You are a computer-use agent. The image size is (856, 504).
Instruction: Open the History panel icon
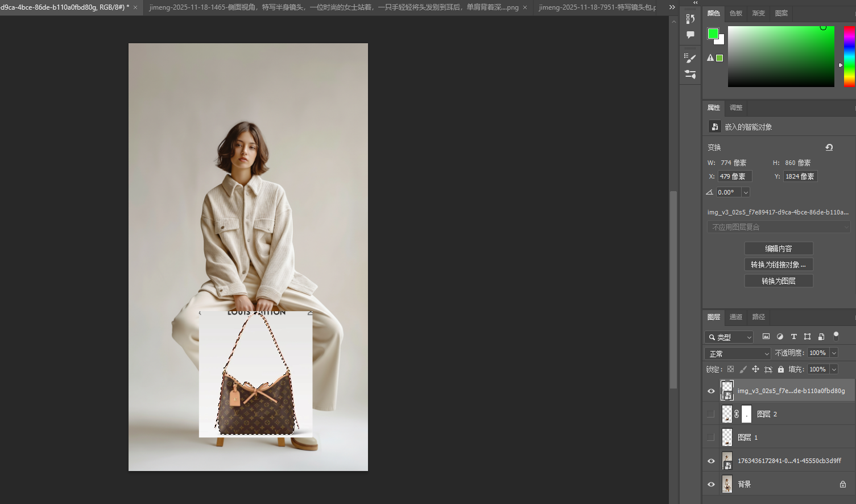[x=690, y=19]
